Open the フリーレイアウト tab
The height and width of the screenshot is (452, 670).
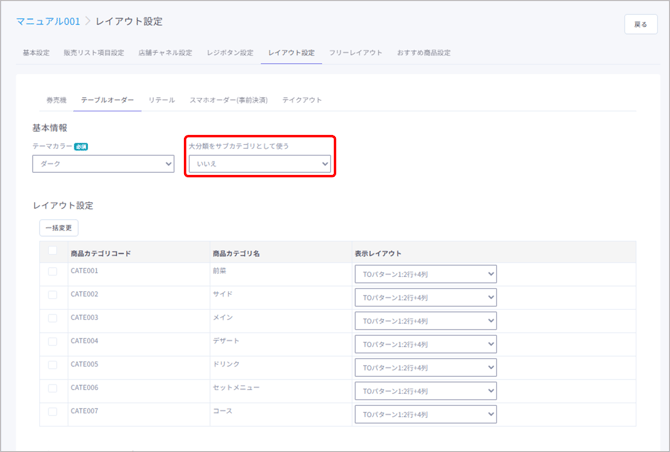pos(355,52)
